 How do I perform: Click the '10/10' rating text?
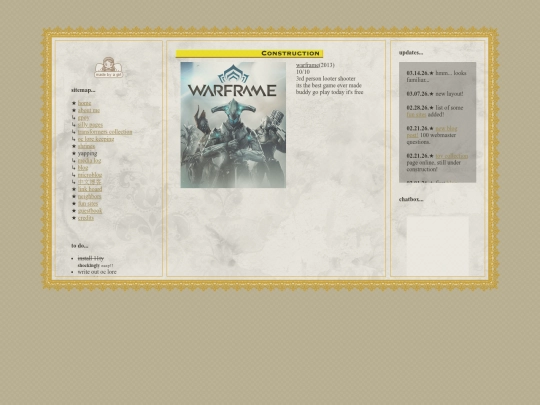(303, 72)
